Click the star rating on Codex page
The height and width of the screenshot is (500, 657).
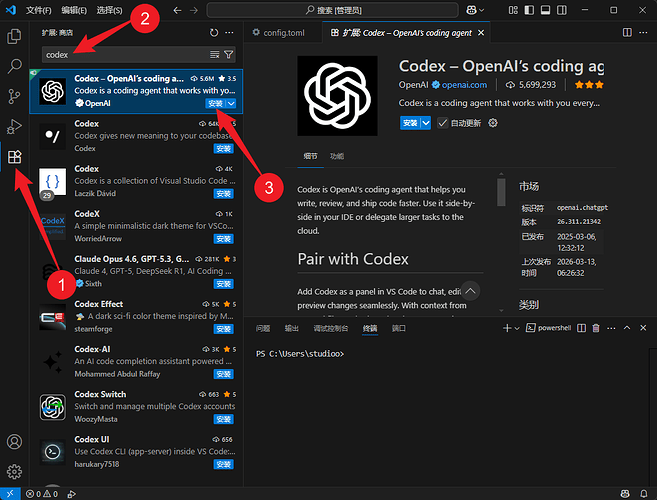[x=589, y=85]
